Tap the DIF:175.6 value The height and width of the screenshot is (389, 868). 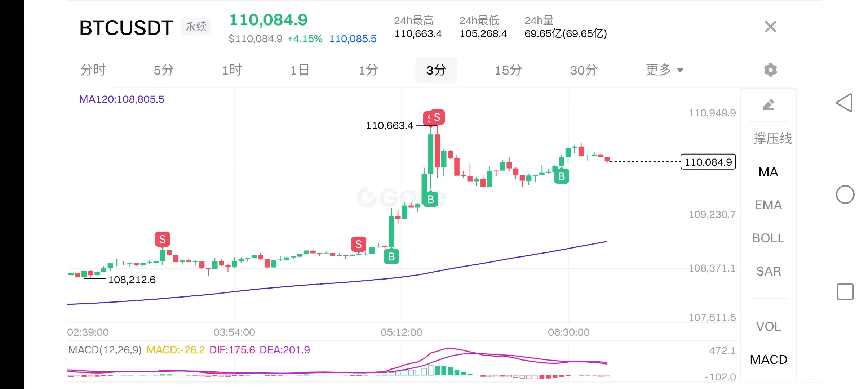(x=232, y=350)
